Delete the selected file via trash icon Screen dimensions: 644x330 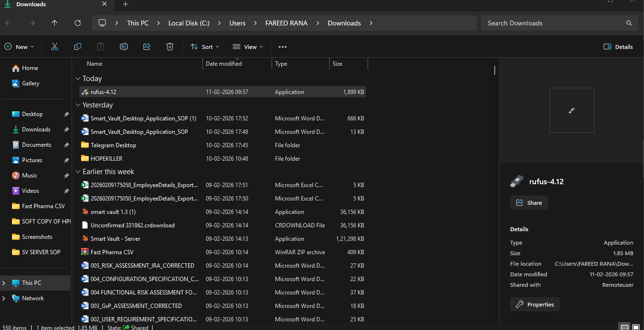pyautogui.click(x=170, y=47)
